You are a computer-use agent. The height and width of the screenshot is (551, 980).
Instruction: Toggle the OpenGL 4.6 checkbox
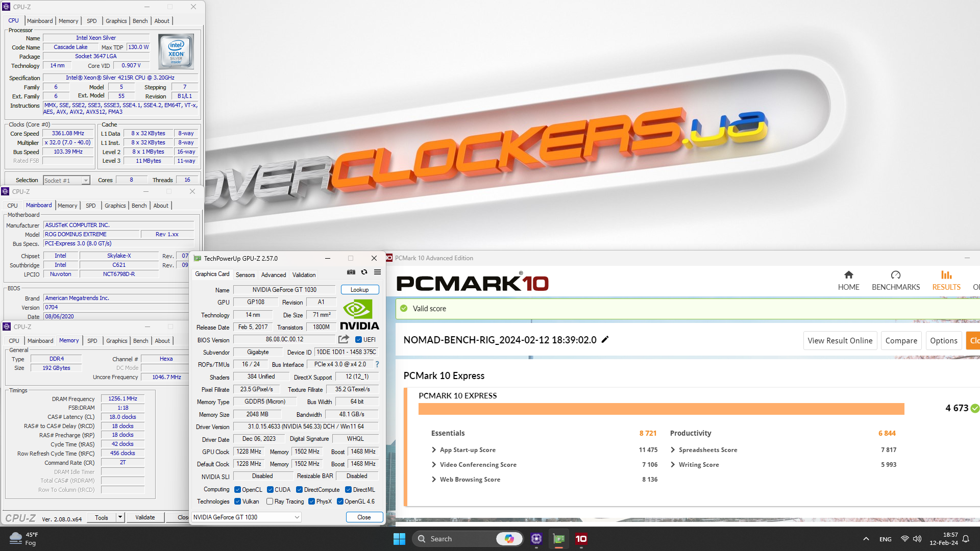click(x=340, y=502)
